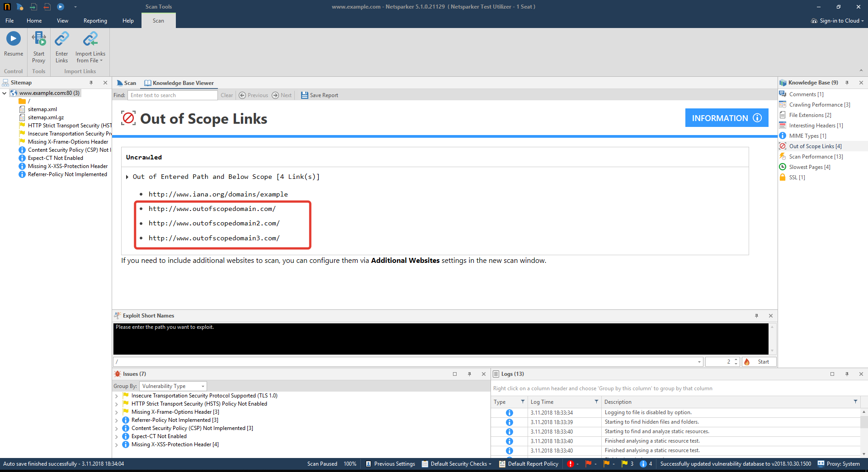Open File Extensions in Knowledge Base
This screenshot has width=868, height=472.
(x=810, y=115)
